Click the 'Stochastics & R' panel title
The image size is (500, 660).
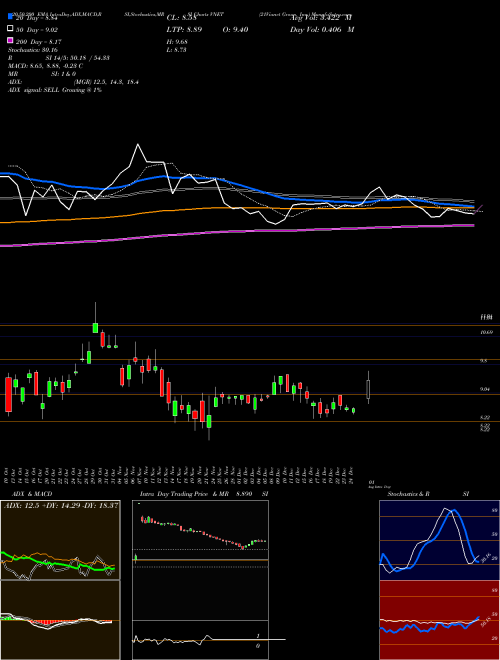coord(409,494)
